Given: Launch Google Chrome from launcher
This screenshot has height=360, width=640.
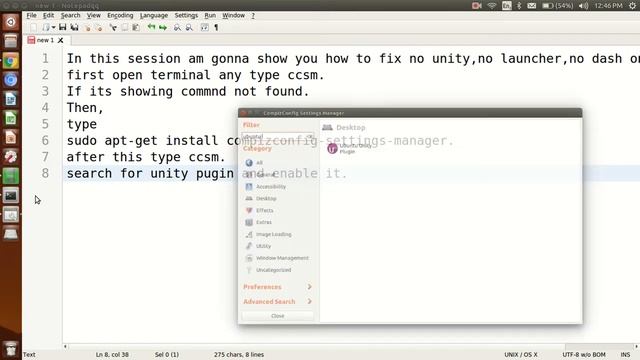Looking at the screenshot, I should click(x=11, y=60).
